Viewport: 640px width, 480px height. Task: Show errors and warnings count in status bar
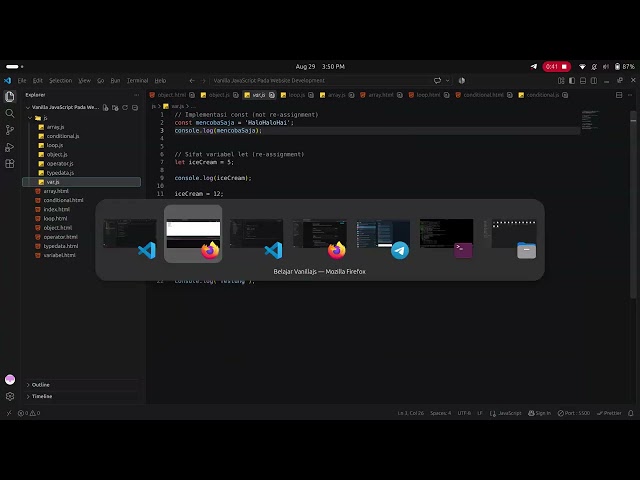pyautogui.click(x=29, y=413)
